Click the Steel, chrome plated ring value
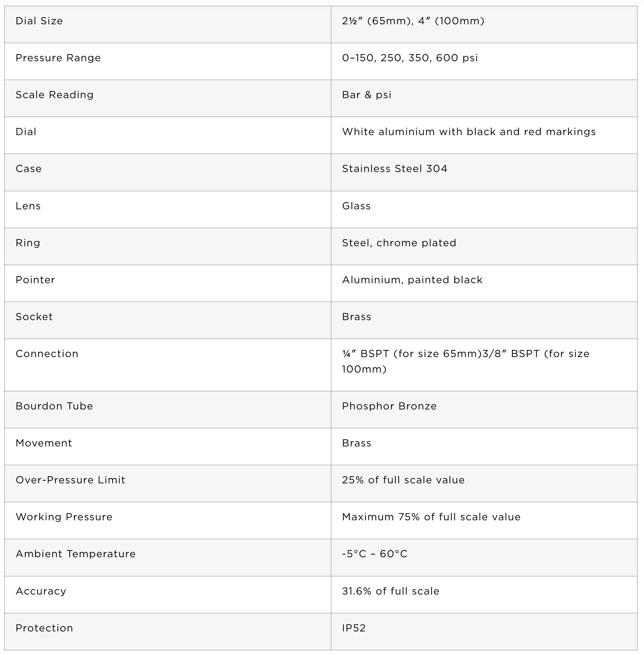The image size is (644, 655). [x=399, y=243]
